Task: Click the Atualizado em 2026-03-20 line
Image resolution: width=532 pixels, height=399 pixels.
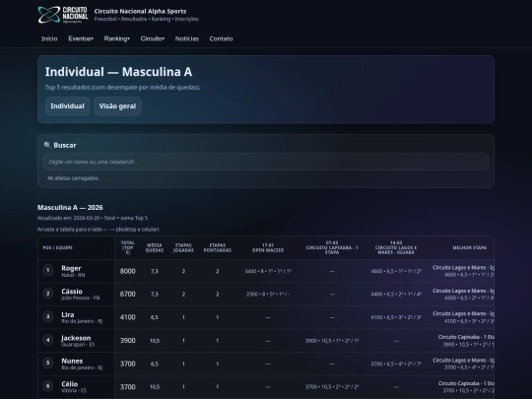Action: click(93, 218)
